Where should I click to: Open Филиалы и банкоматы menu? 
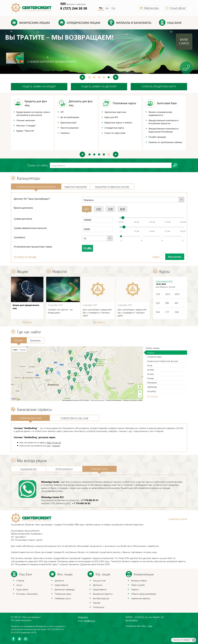point(130,23)
